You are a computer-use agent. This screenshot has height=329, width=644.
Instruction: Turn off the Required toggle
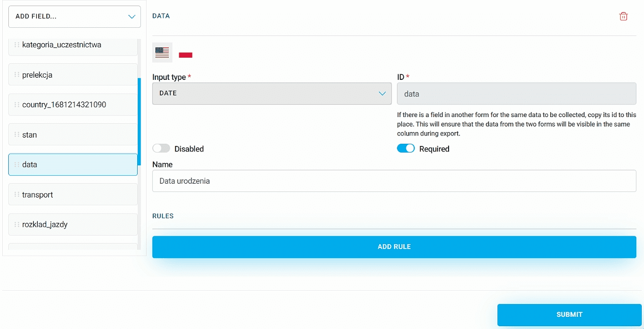(406, 149)
